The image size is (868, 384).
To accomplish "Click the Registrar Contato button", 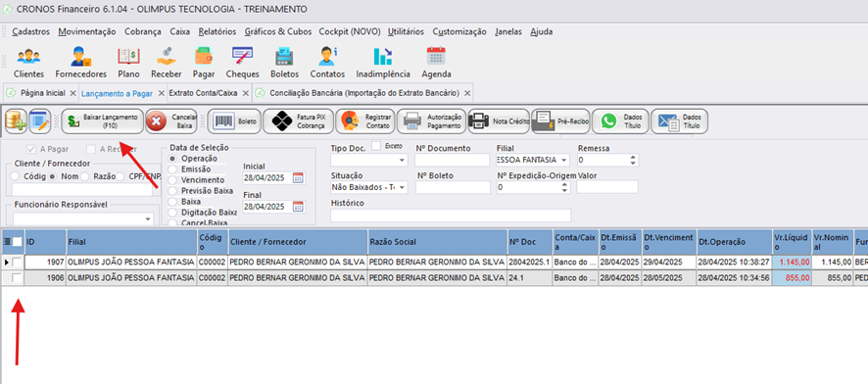I will point(365,121).
